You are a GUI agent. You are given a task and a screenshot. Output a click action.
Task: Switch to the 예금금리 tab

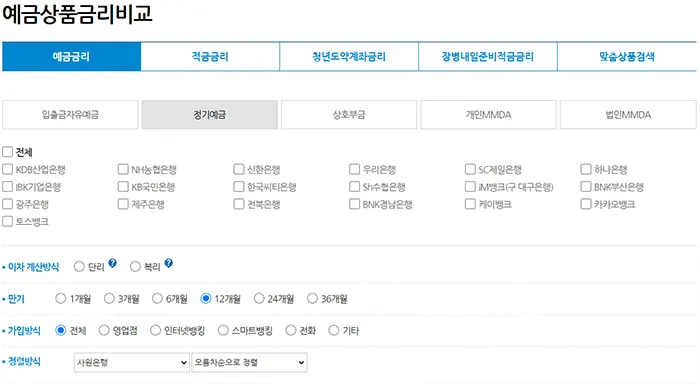(71, 57)
